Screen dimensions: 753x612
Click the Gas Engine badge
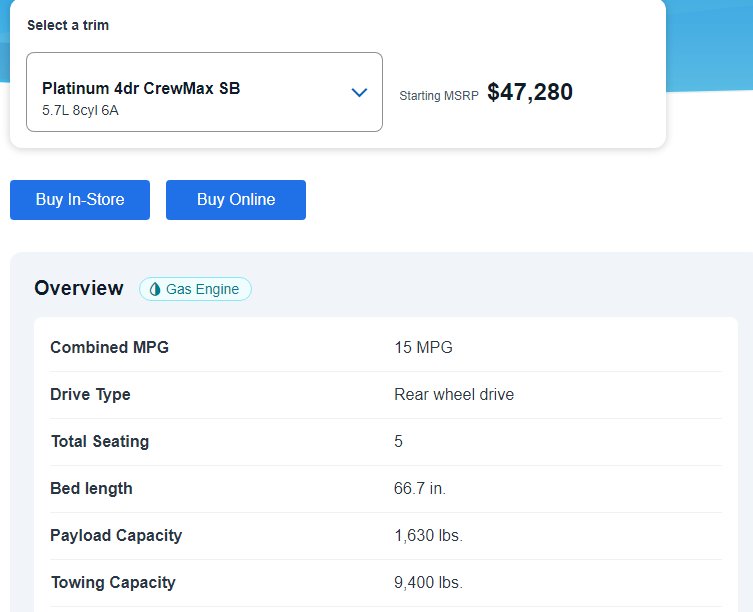(195, 289)
